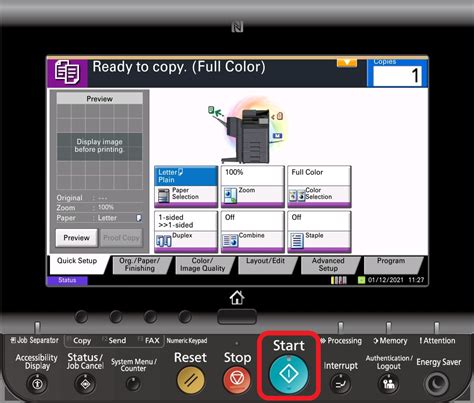Tap the Display image before printing area
The width and height of the screenshot is (474, 403).
pos(100,146)
